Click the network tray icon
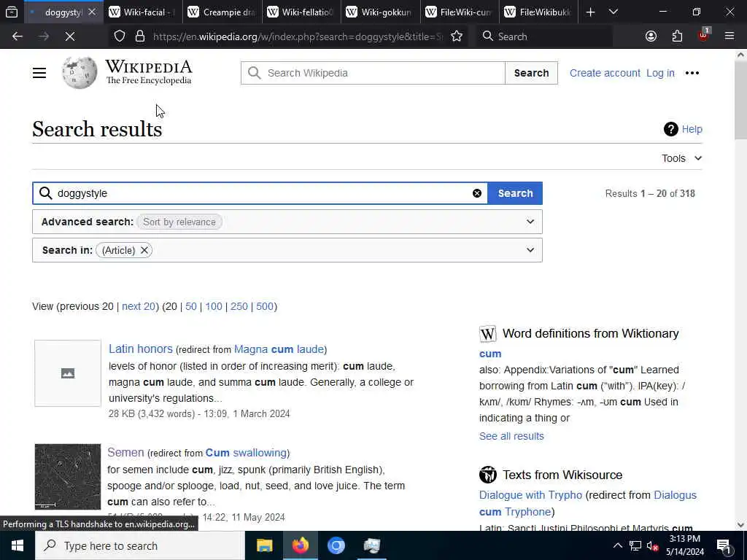747x560 pixels. (x=635, y=545)
